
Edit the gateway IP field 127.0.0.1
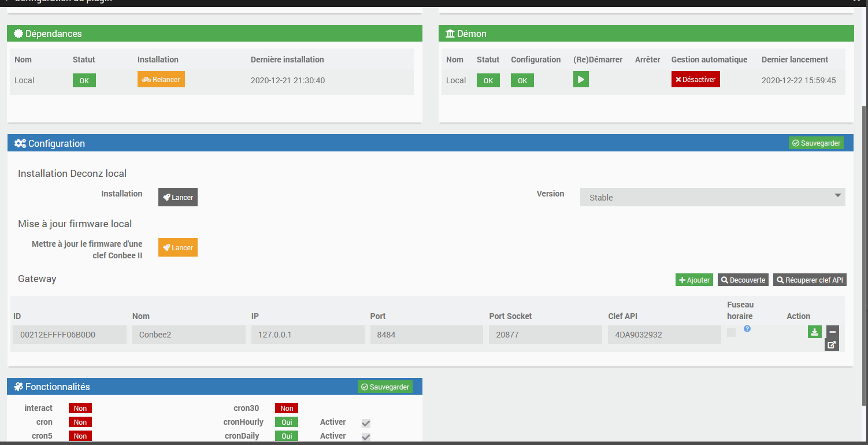(308, 335)
